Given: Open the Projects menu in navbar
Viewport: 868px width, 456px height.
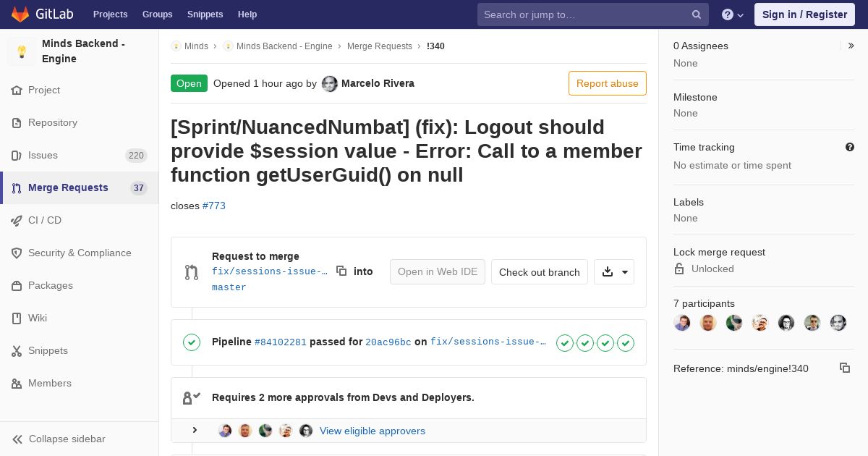Looking at the screenshot, I should 110,14.
